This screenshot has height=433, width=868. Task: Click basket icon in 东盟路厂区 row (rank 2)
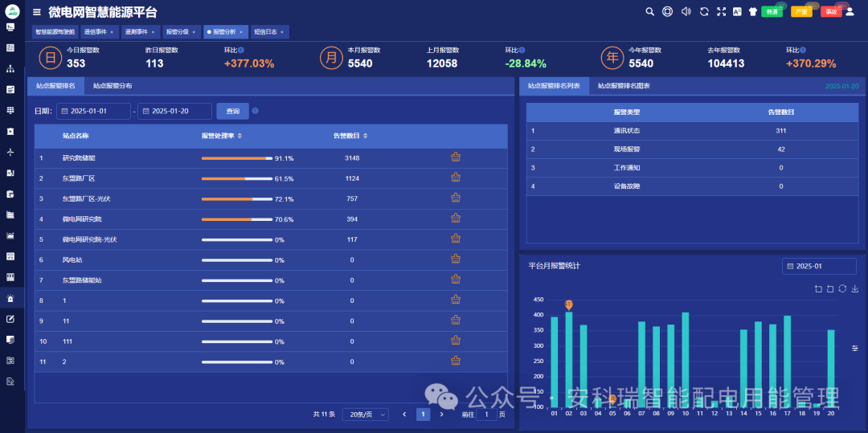tap(456, 178)
